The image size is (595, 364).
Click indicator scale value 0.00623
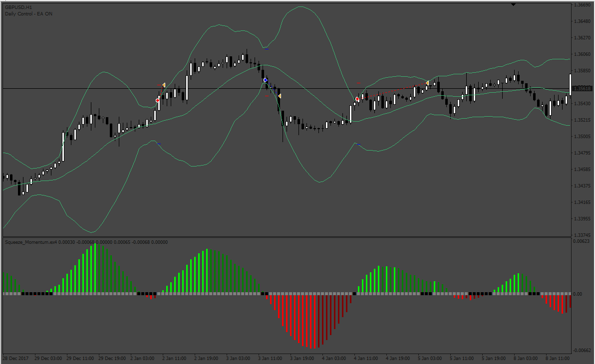point(582,241)
